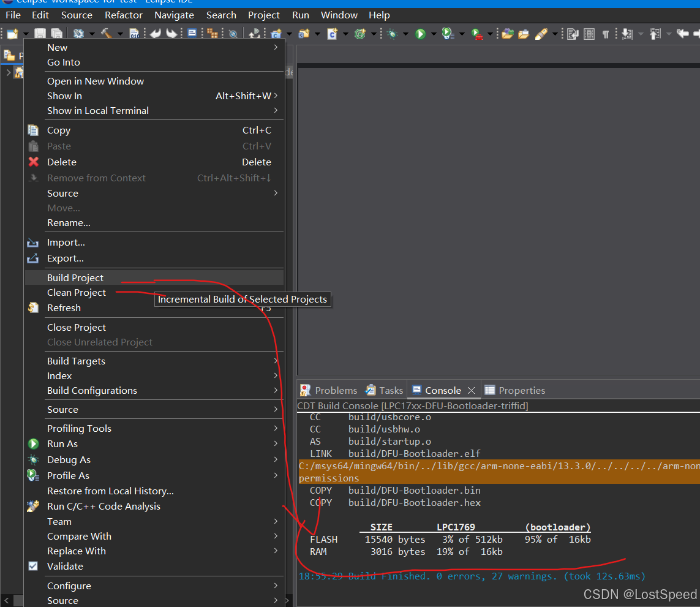Switch to the Tasks tab

(385, 390)
